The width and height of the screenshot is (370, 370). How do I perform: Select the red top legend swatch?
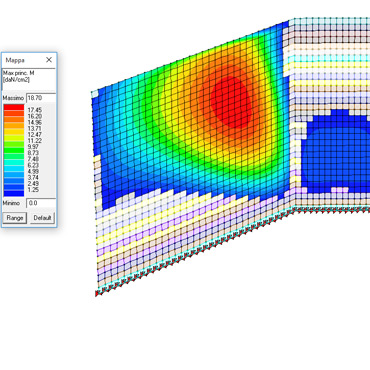coord(14,107)
